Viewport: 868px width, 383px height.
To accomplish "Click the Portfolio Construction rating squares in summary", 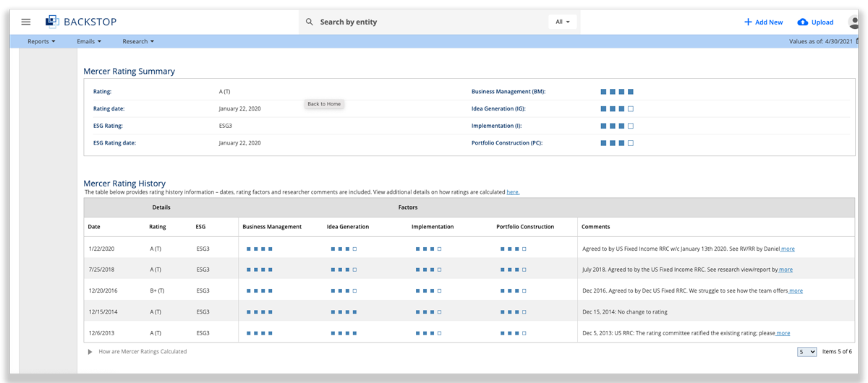I will pyautogui.click(x=617, y=143).
